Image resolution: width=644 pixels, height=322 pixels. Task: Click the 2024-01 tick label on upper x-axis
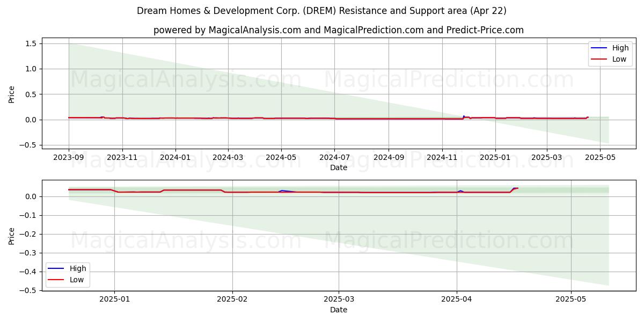point(175,158)
